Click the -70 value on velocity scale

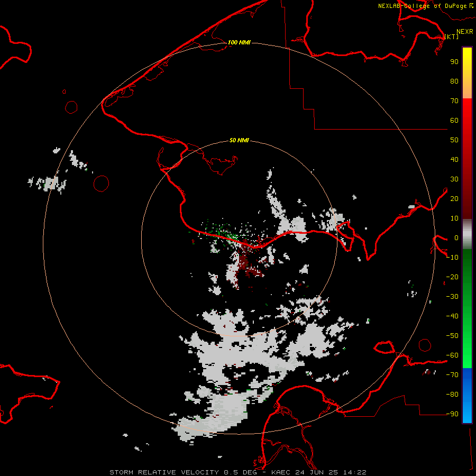452,375
